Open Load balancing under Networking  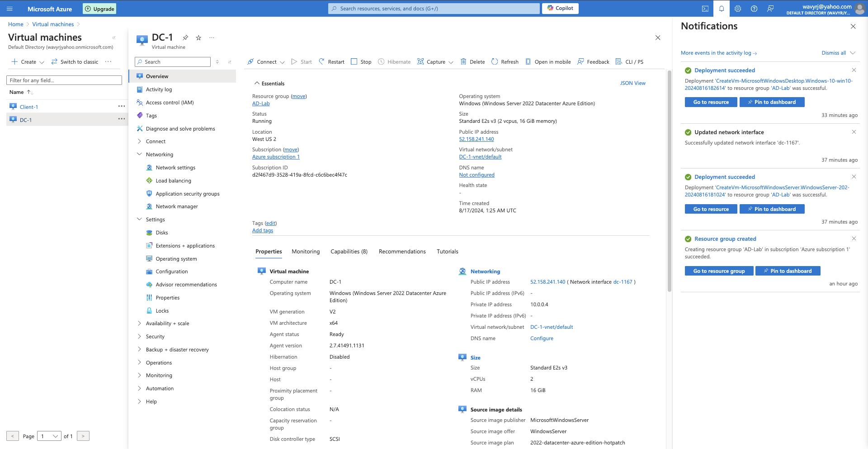tap(173, 181)
